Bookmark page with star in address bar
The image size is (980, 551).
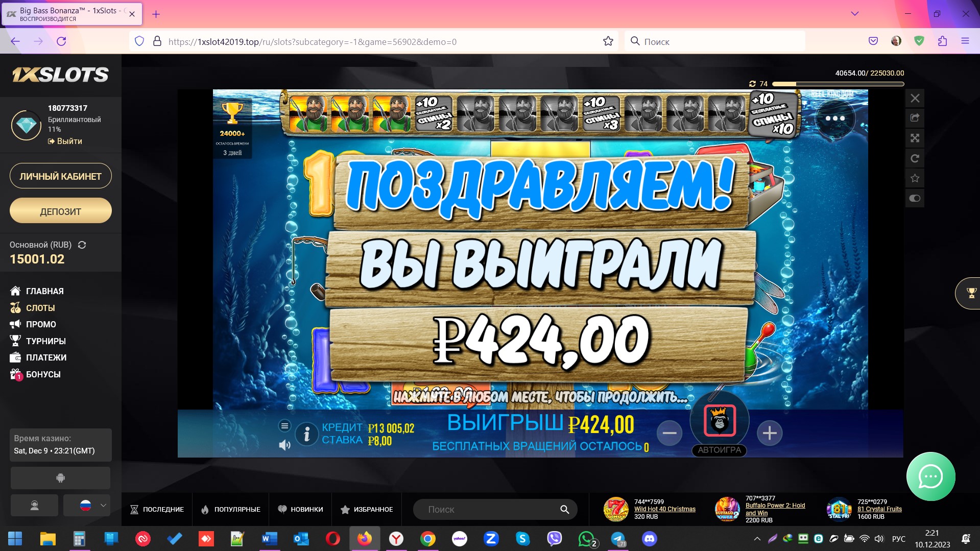(x=608, y=41)
